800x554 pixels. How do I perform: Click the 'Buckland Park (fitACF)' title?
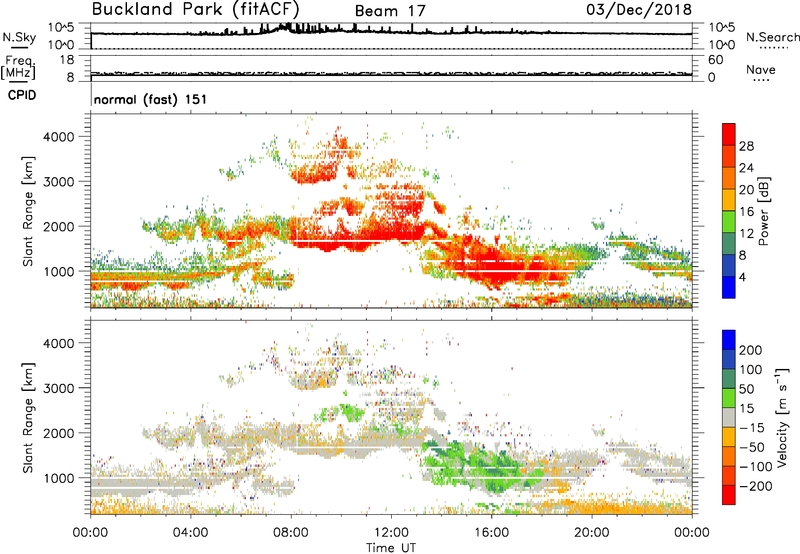coord(195,9)
